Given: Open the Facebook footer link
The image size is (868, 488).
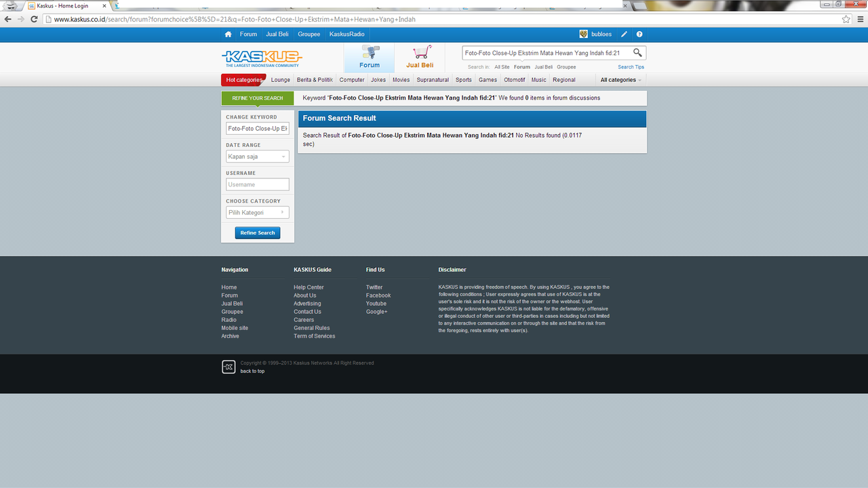Looking at the screenshot, I should point(378,296).
